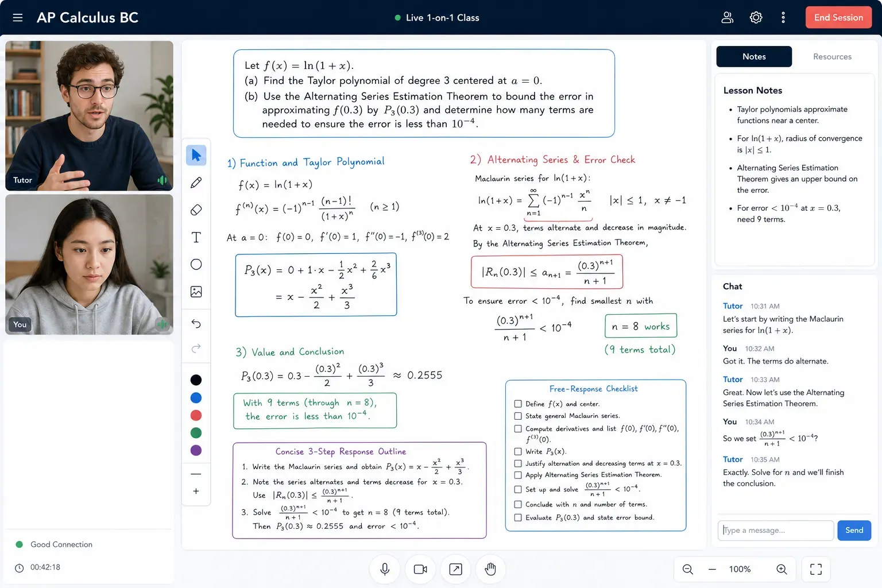The image size is (882, 588).
Task: Check 'State general Maclaurin series' item
Action: tap(518, 416)
